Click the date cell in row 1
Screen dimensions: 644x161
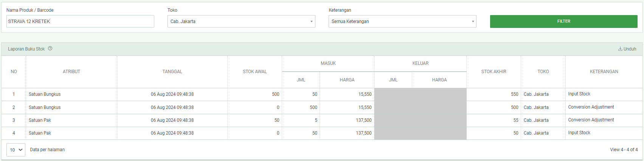(172, 94)
